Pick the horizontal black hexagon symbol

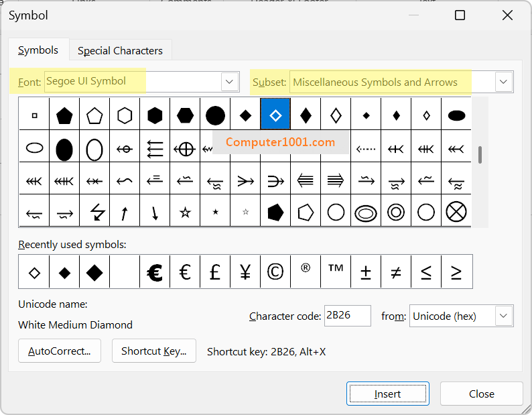(185, 115)
